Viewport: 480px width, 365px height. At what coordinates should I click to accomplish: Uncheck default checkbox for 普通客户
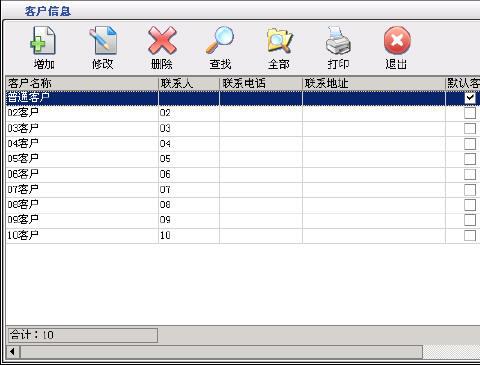click(x=470, y=98)
